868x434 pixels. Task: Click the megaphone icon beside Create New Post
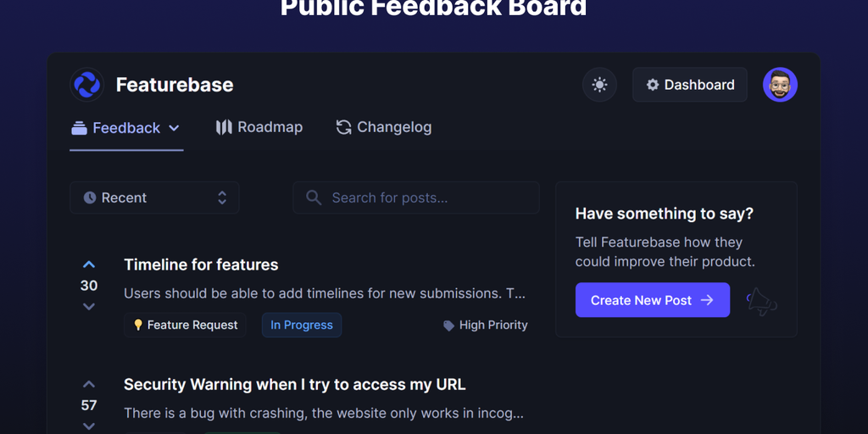click(x=760, y=302)
